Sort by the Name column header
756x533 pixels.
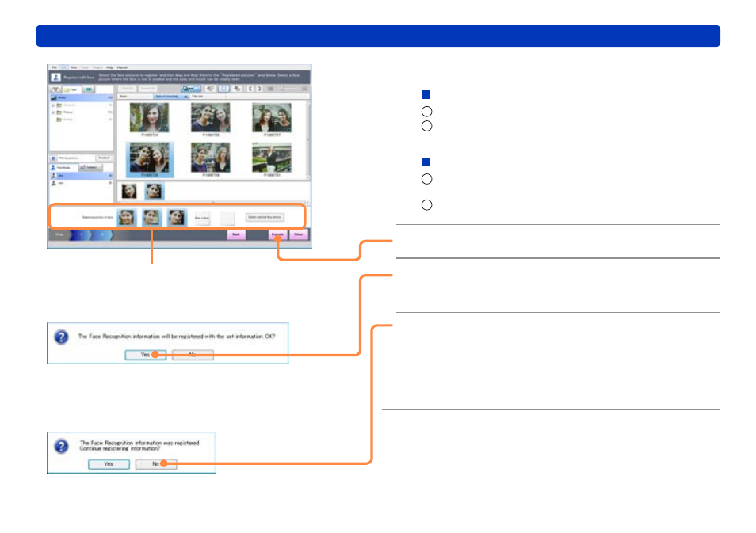pyautogui.click(x=135, y=97)
